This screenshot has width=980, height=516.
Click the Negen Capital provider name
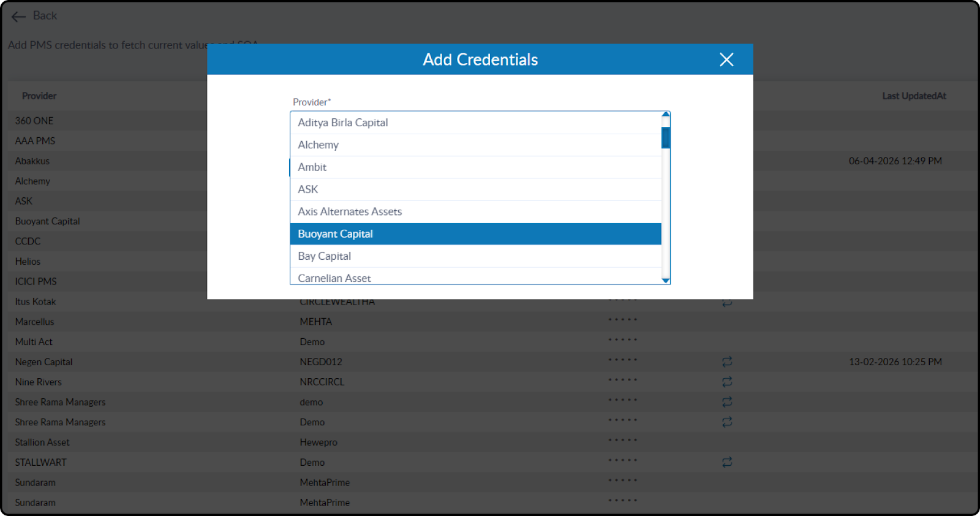[43, 362]
